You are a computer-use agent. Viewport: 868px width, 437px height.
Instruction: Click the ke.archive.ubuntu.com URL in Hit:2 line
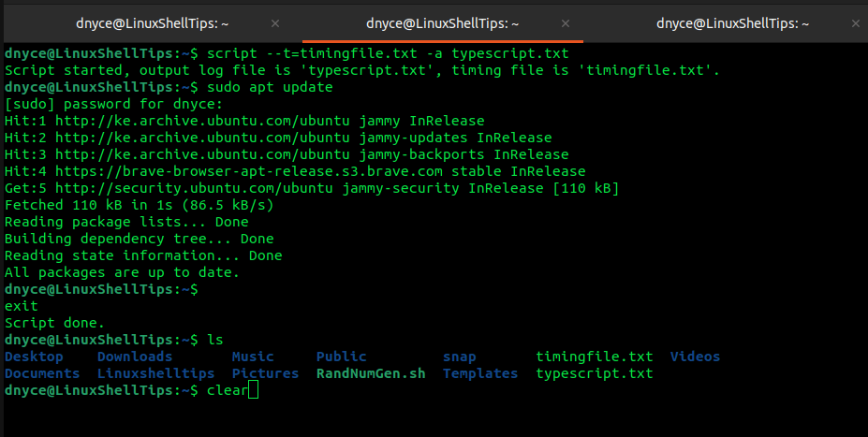point(202,138)
